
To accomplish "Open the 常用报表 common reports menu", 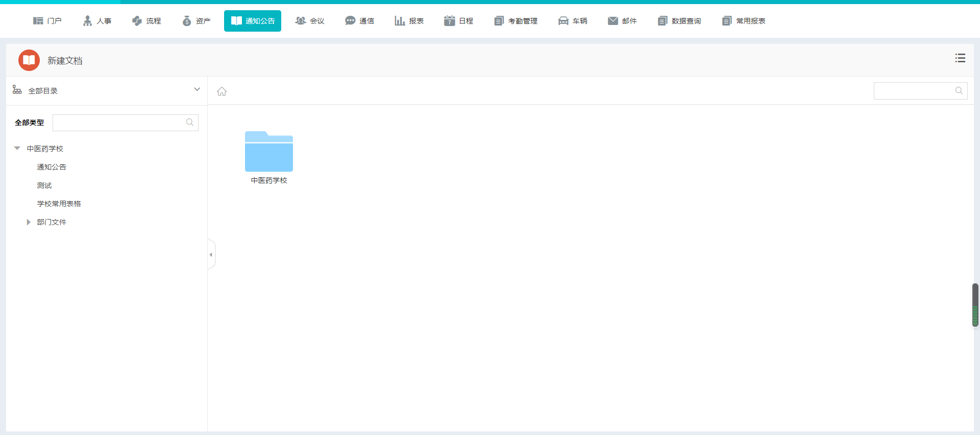I will tap(744, 21).
